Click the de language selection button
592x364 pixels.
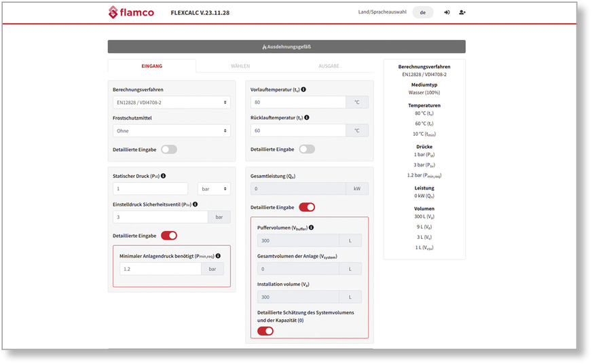[422, 12]
